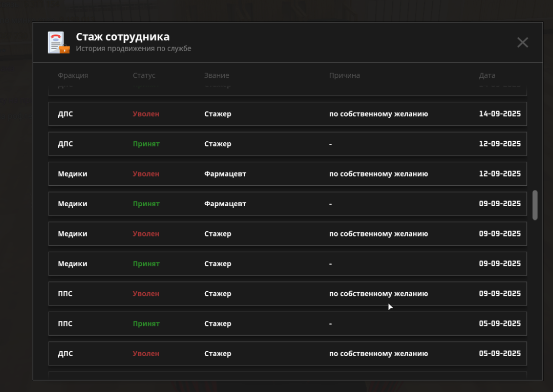Select the ППС Принят row dated 05-09-2025
This screenshot has width=553, height=392.
(x=287, y=323)
